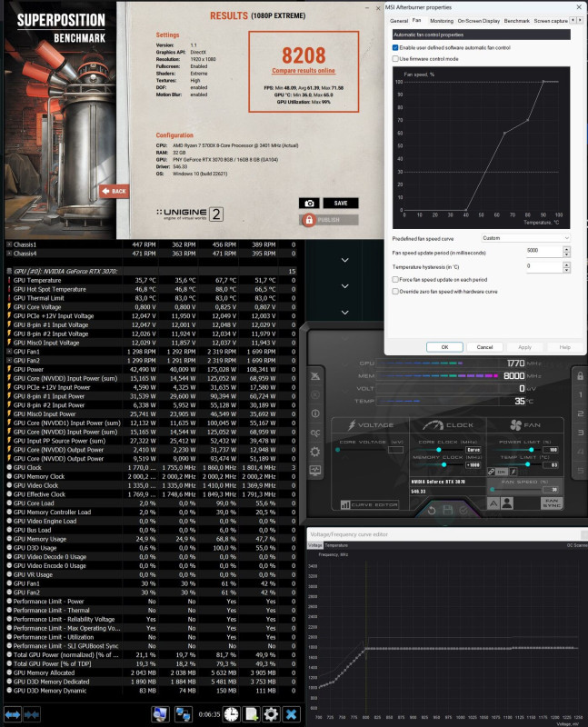The image size is (588, 727).
Task: Open Afterburner settings gear icon
Action: click(315, 452)
